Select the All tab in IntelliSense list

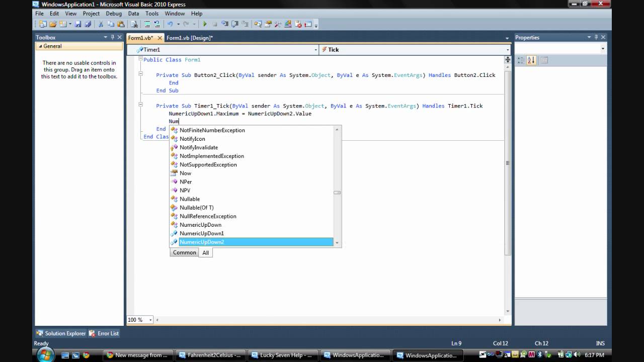(206, 253)
